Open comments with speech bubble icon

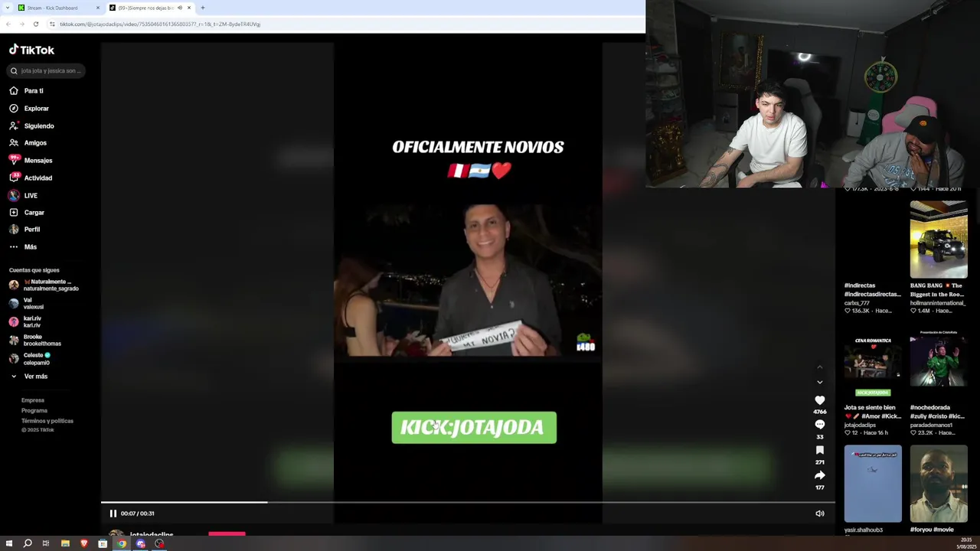[x=820, y=425]
